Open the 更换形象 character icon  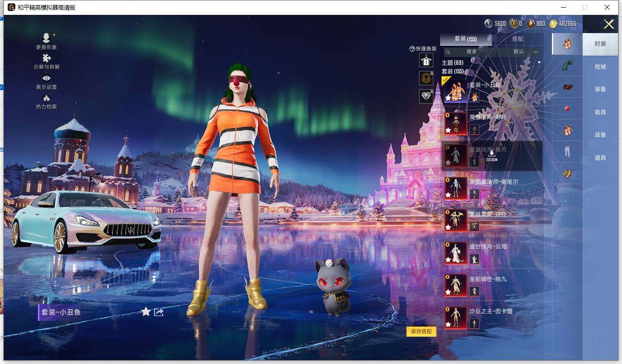(47, 38)
